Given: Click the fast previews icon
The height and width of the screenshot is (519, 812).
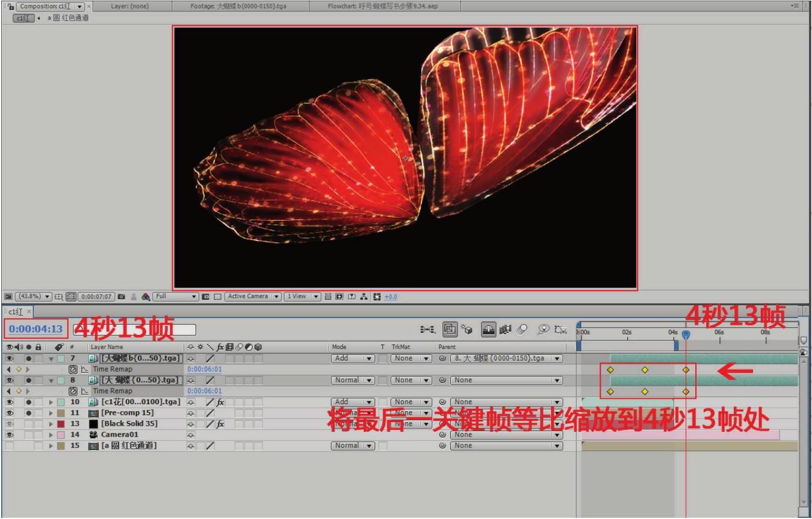Looking at the screenshot, I should click(x=340, y=296).
